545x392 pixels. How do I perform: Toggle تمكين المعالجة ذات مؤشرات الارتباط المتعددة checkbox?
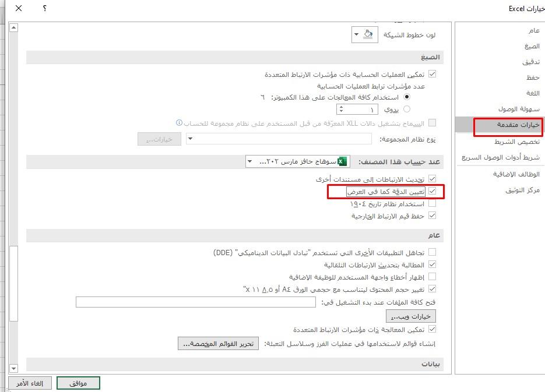click(x=432, y=329)
